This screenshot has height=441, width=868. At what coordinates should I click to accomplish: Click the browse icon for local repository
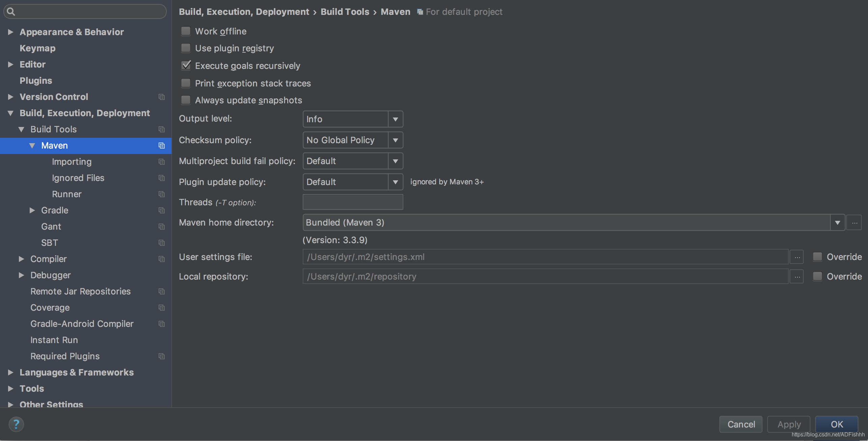pyautogui.click(x=797, y=276)
